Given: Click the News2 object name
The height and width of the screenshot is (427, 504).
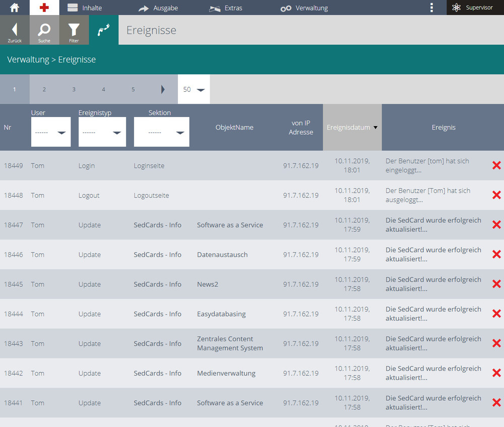Looking at the screenshot, I should pos(208,284).
